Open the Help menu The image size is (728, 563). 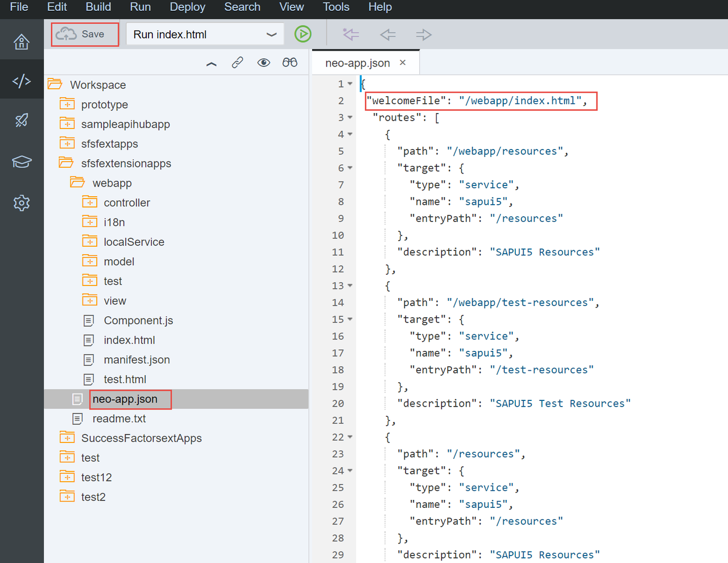tap(380, 7)
